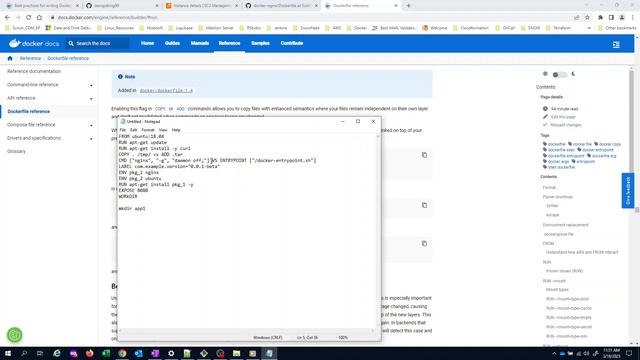Open the docker/dockerfile:1.4 link
640x360 pixels.
click(166, 91)
